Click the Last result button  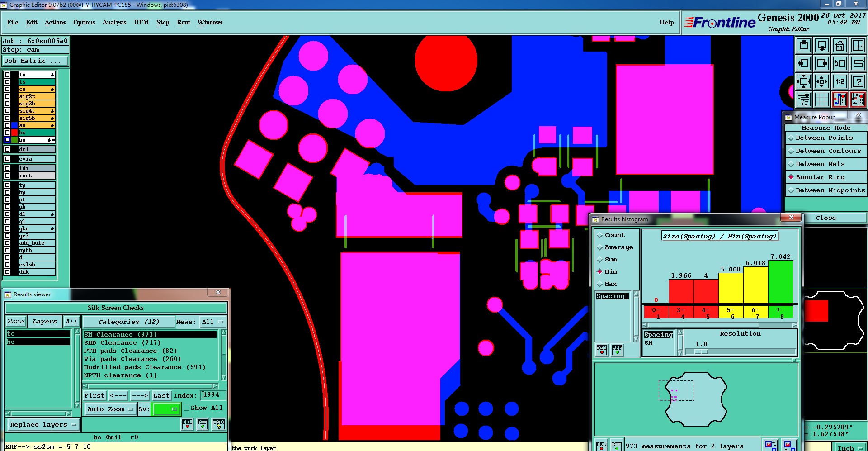click(161, 396)
